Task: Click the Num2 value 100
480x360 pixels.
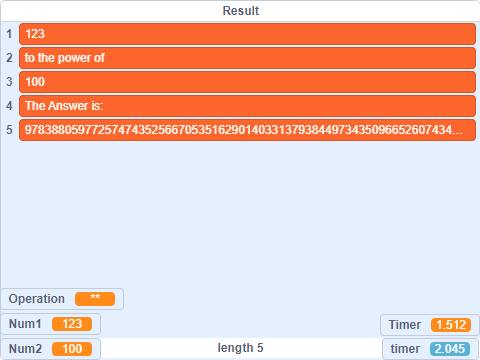Action: coord(72,349)
